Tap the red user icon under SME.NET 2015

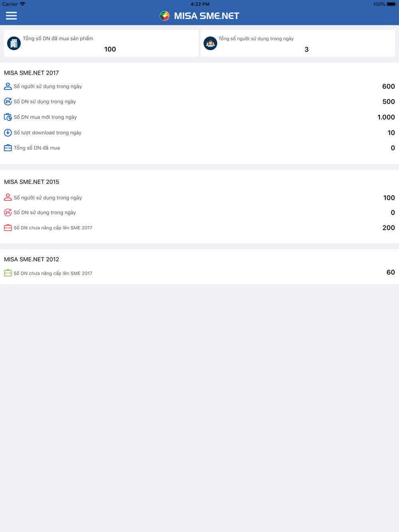pyautogui.click(x=8, y=197)
